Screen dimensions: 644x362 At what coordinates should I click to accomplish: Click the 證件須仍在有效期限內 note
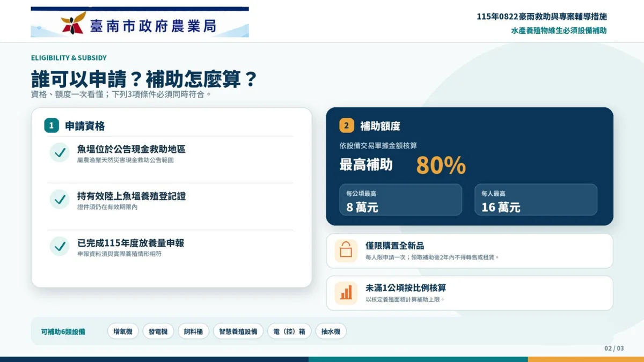[x=107, y=207]
